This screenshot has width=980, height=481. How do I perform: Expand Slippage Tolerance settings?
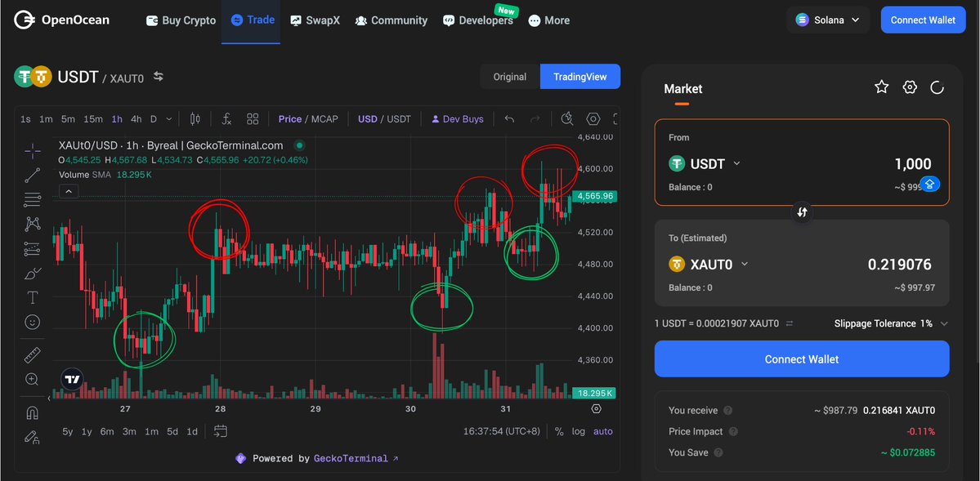(944, 323)
